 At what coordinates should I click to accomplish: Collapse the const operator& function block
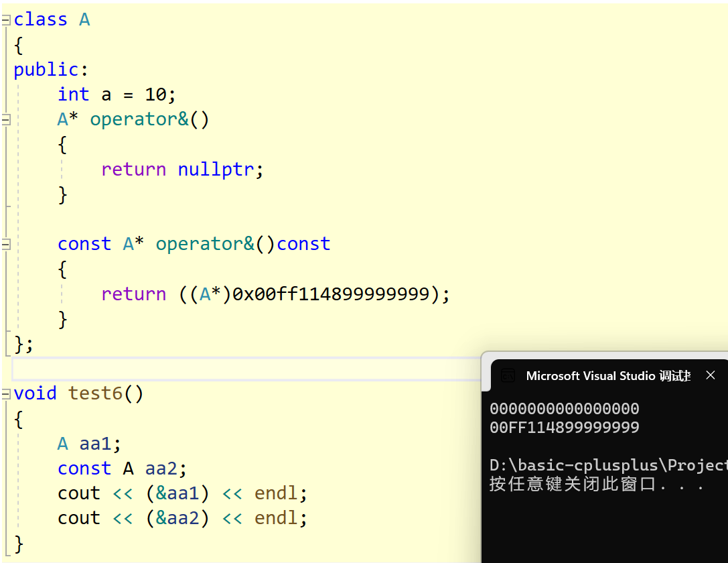(x=5, y=245)
